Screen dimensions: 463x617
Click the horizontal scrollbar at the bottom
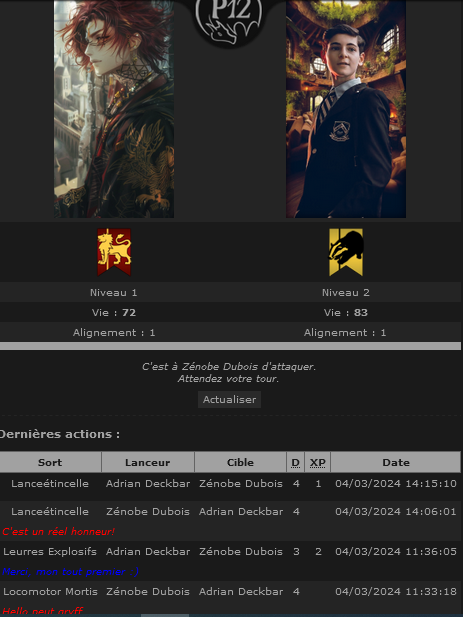(165, 615)
